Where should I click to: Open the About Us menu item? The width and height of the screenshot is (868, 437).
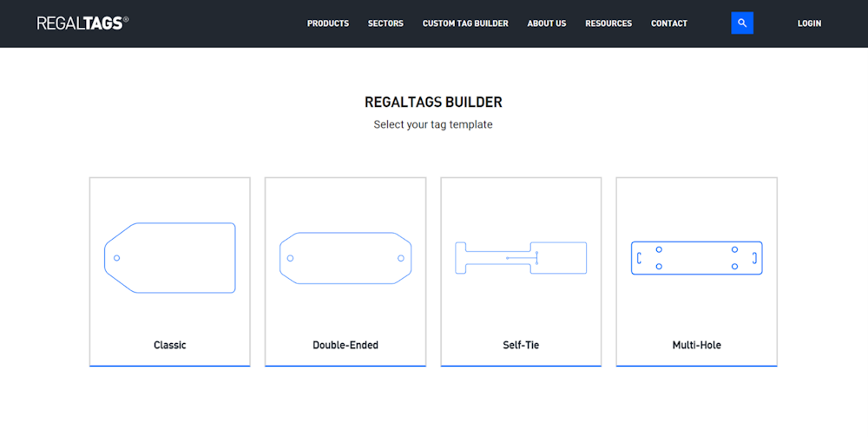click(547, 23)
